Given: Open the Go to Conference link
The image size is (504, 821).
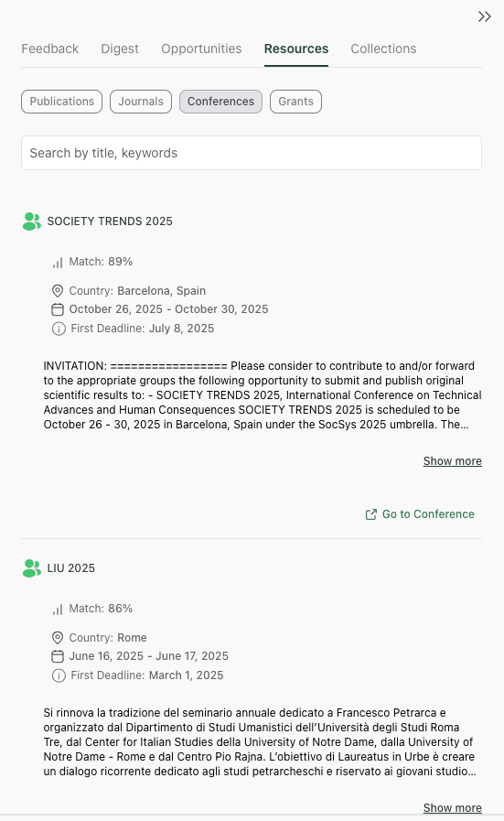Looking at the screenshot, I should tap(420, 514).
